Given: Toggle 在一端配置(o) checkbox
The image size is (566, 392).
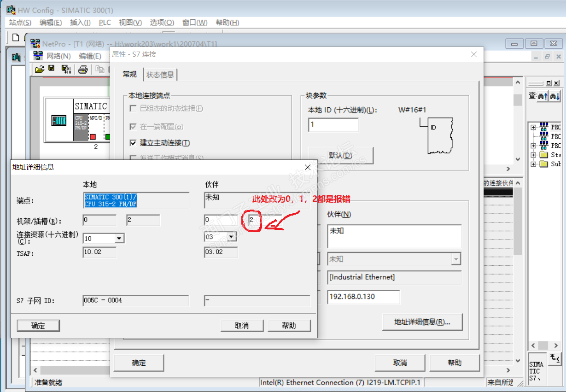Looking at the screenshot, I should (134, 127).
